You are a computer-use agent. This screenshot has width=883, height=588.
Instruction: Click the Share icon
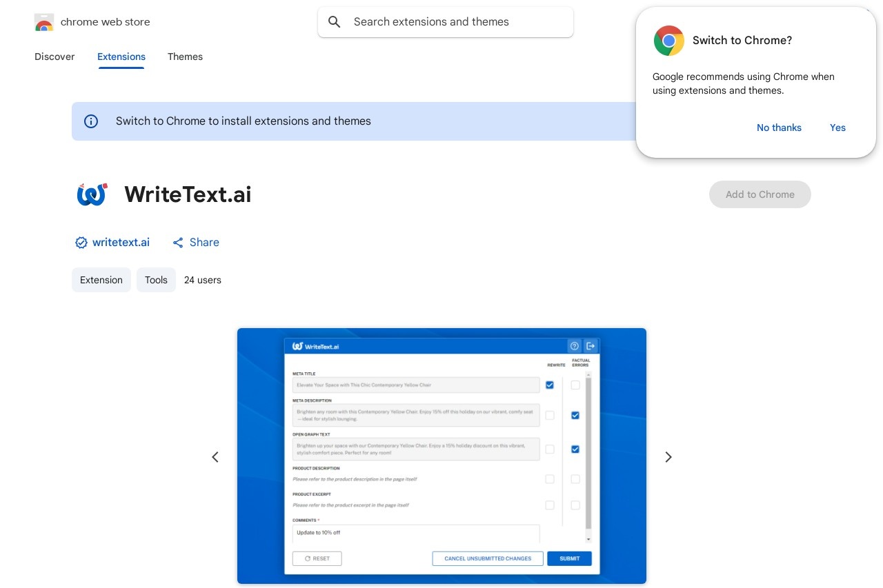[178, 243]
